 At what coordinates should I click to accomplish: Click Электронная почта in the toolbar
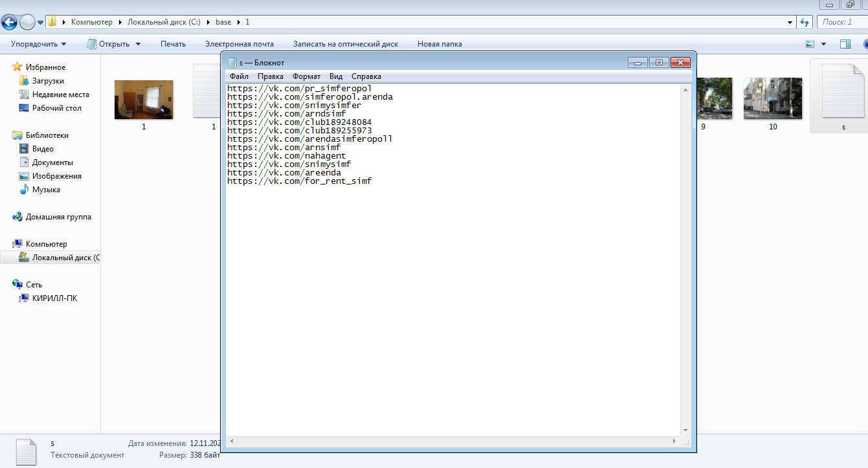pos(239,44)
